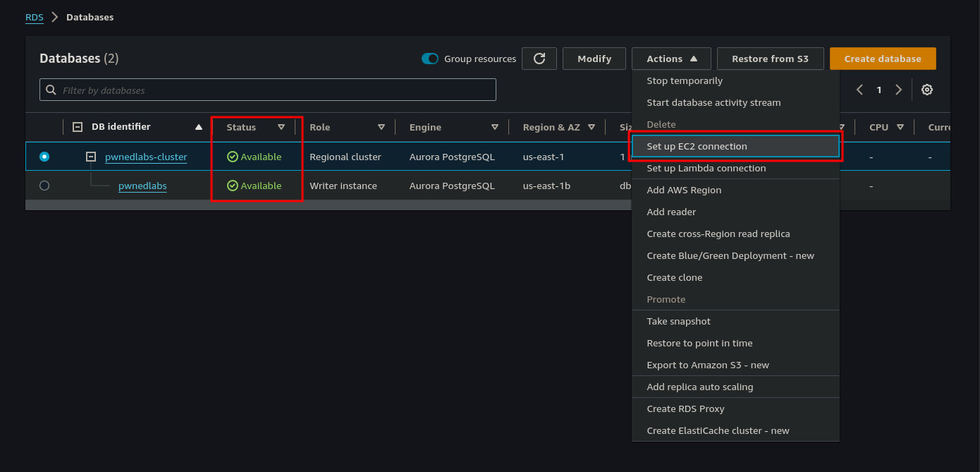Open the pwnedlabs-cluster link

146,157
